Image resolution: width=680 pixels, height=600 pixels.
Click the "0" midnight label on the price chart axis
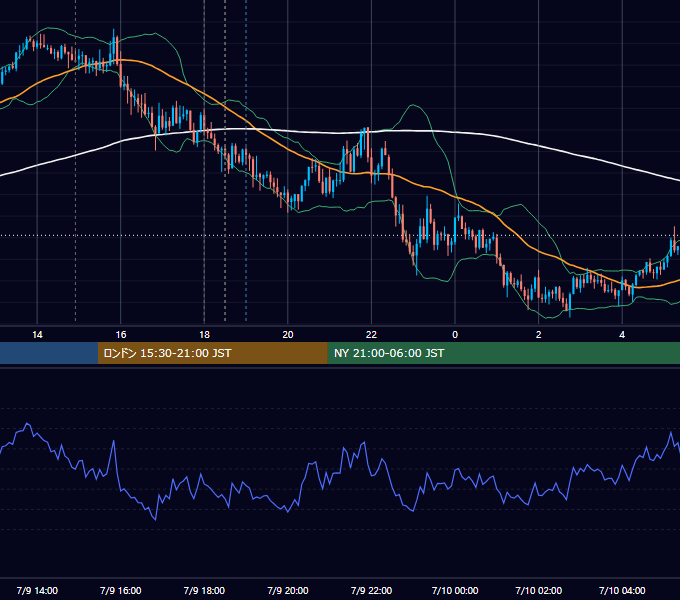click(455, 335)
